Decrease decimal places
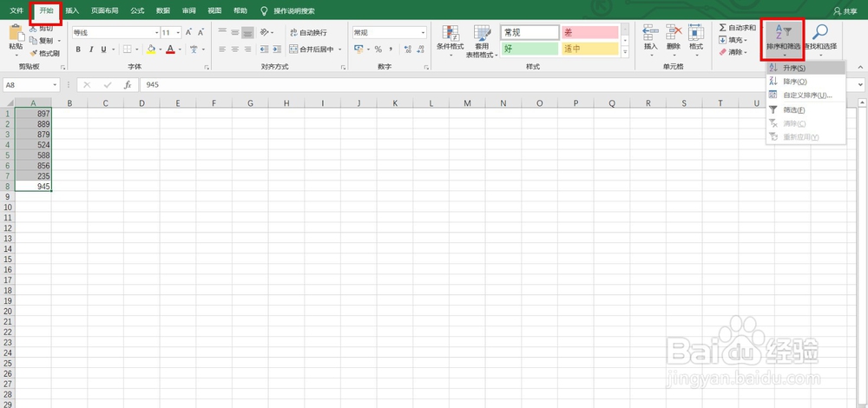868x408 pixels. tap(421, 49)
